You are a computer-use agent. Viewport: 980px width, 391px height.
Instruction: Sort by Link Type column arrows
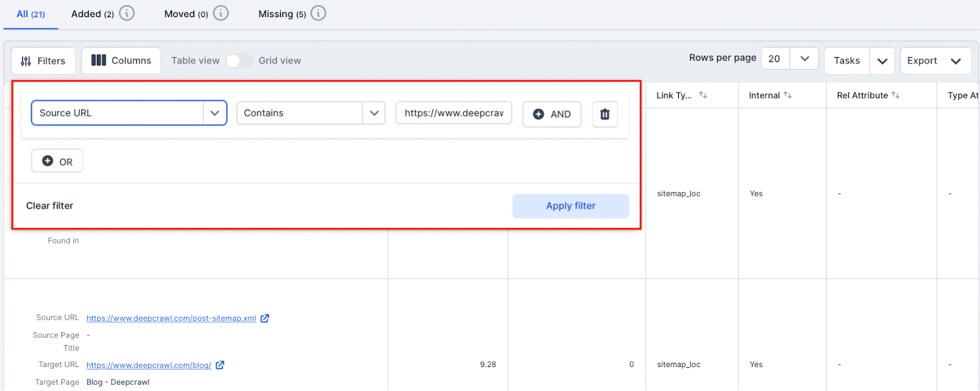tap(703, 95)
